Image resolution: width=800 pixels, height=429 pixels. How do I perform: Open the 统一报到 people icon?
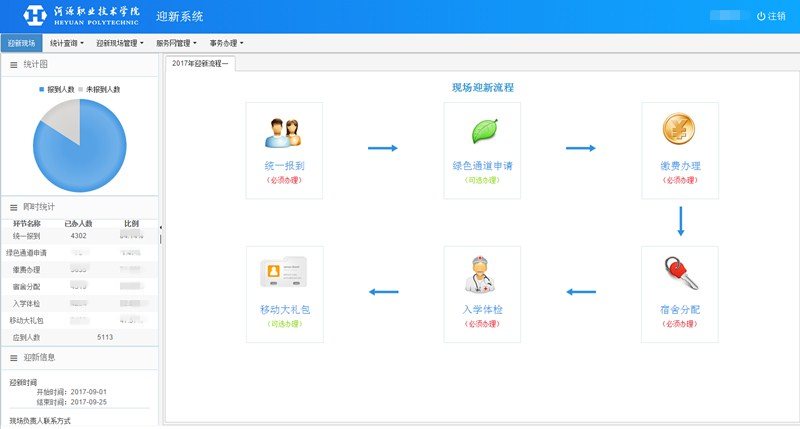[284, 132]
